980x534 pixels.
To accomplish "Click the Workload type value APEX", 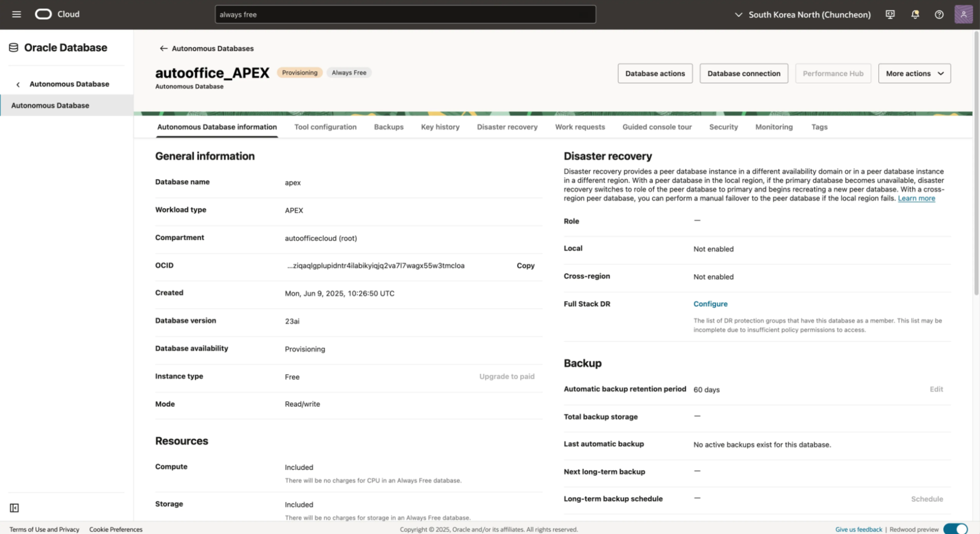I will (294, 210).
